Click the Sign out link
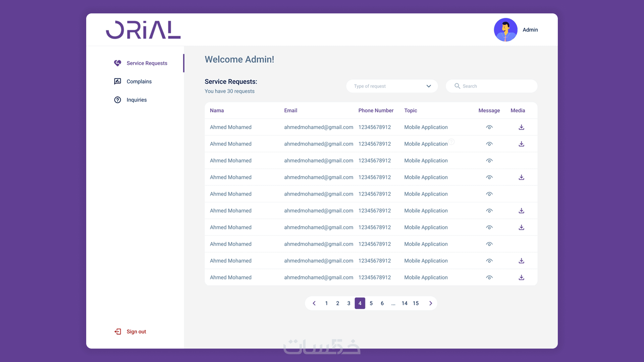The height and width of the screenshot is (362, 644). [x=136, y=331]
